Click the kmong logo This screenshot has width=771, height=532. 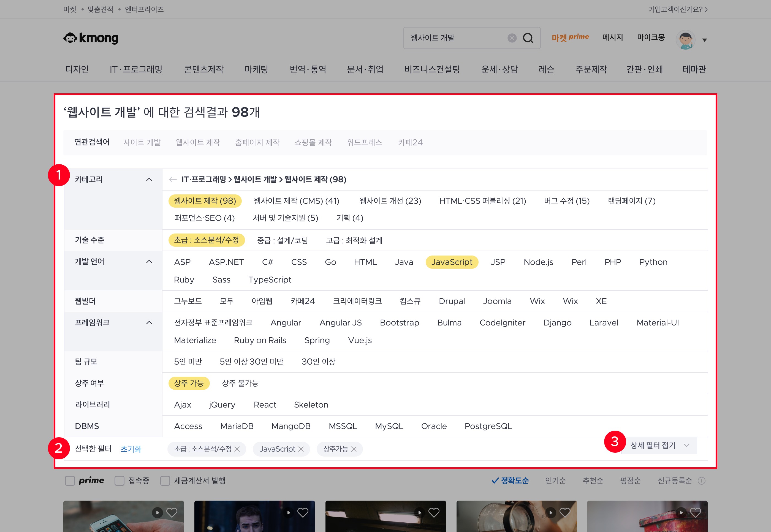tap(91, 38)
